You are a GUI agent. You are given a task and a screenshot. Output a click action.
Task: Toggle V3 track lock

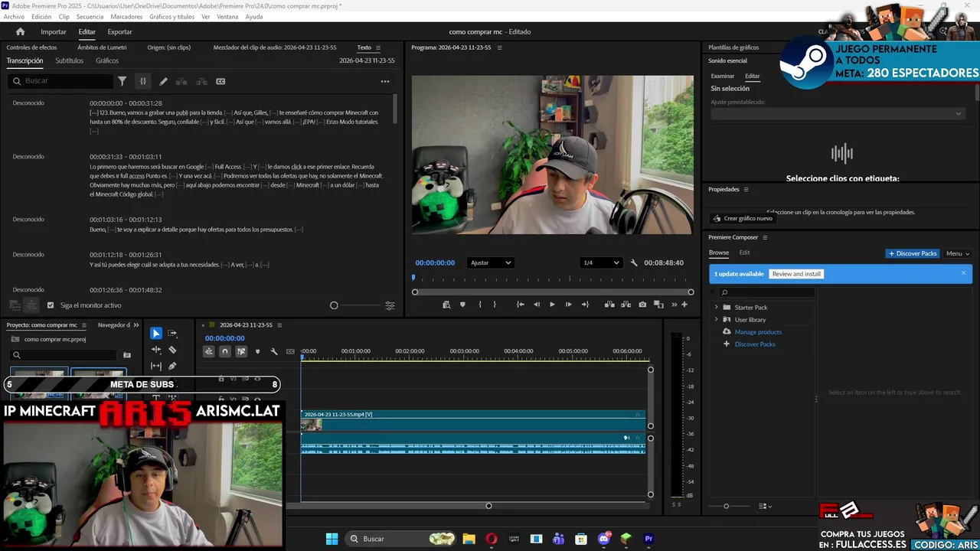(x=221, y=379)
